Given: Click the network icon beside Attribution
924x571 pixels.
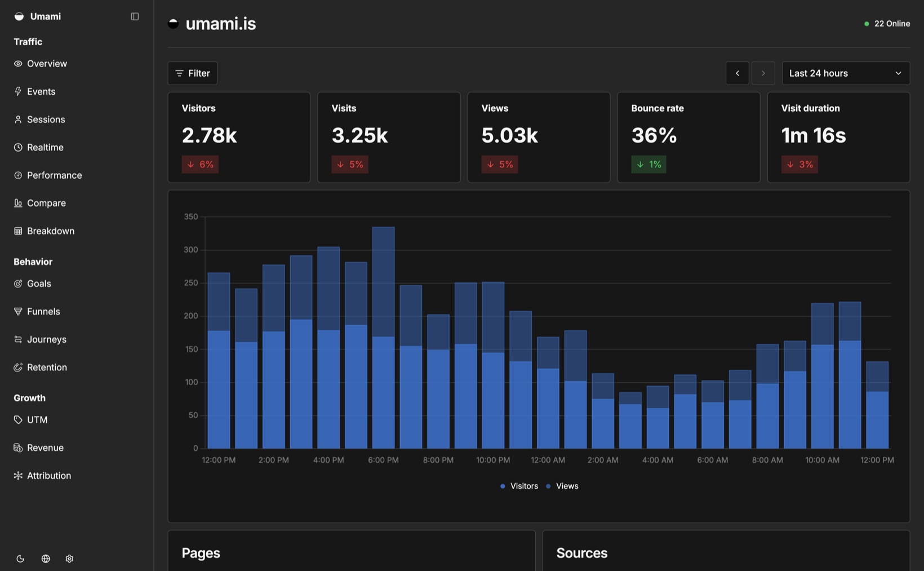Looking at the screenshot, I should pos(18,476).
